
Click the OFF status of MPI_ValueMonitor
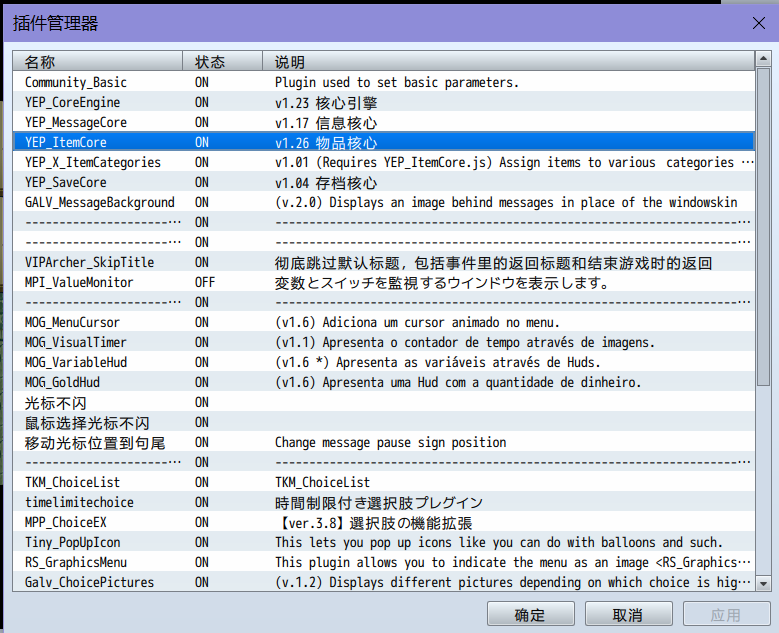[205, 282]
